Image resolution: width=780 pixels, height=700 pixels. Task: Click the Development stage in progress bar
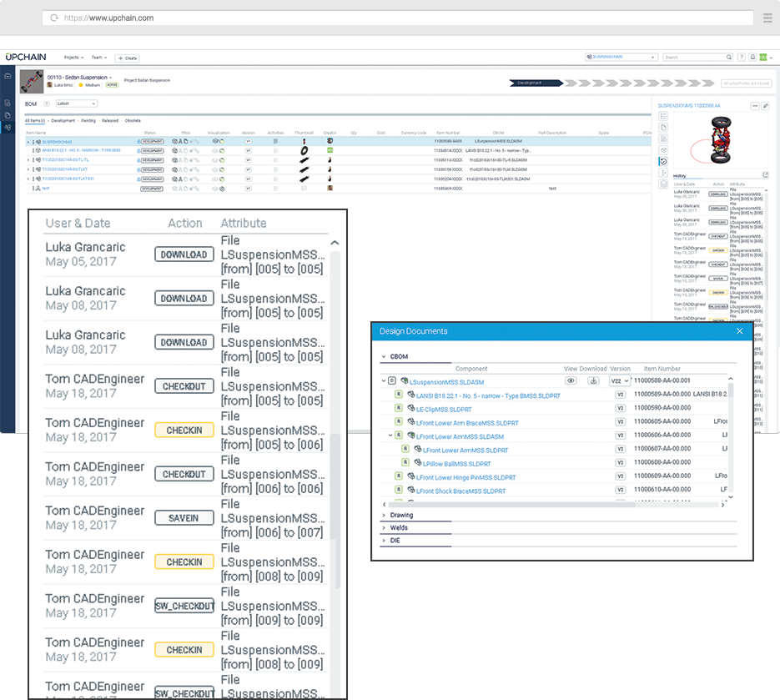536,83
